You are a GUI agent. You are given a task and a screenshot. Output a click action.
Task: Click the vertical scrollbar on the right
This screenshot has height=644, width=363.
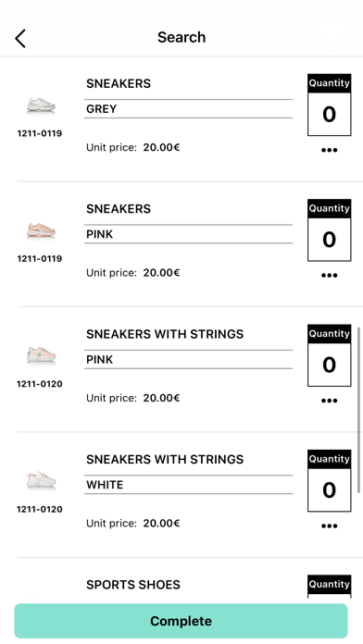tap(359, 410)
